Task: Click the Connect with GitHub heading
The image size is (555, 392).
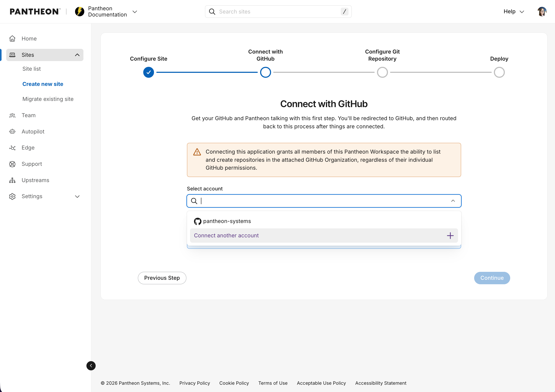Action: [x=324, y=104]
